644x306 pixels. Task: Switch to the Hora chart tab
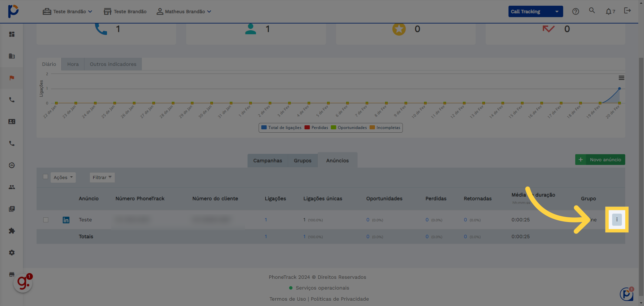73,64
